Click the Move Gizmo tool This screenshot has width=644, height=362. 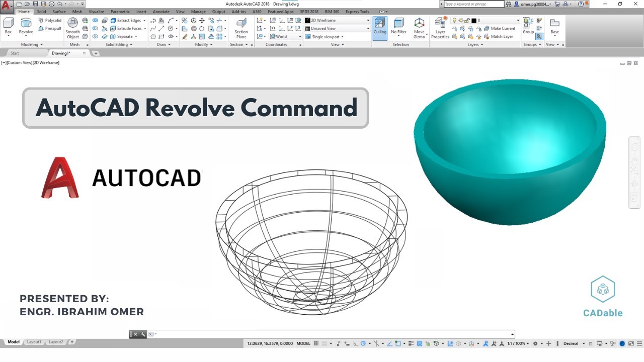pyautogui.click(x=419, y=28)
